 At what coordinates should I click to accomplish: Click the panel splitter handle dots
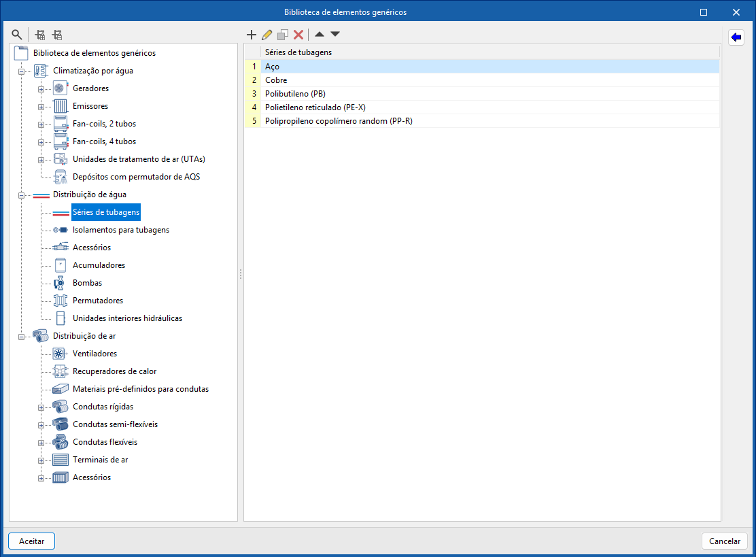pos(241,274)
